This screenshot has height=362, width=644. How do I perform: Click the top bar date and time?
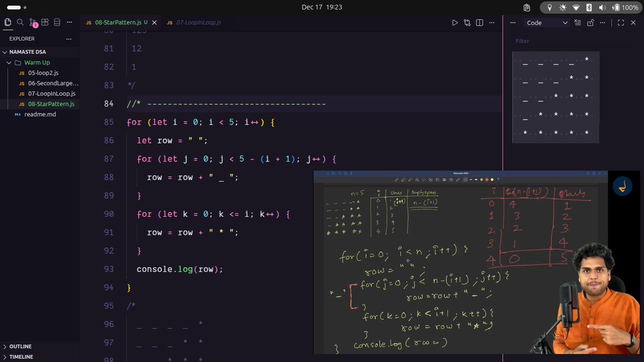point(322,7)
